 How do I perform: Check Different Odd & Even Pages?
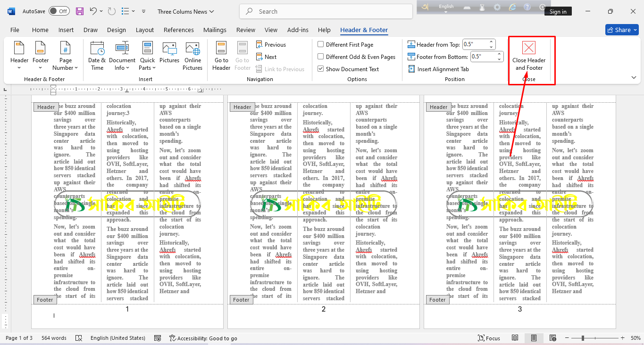click(x=321, y=57)
